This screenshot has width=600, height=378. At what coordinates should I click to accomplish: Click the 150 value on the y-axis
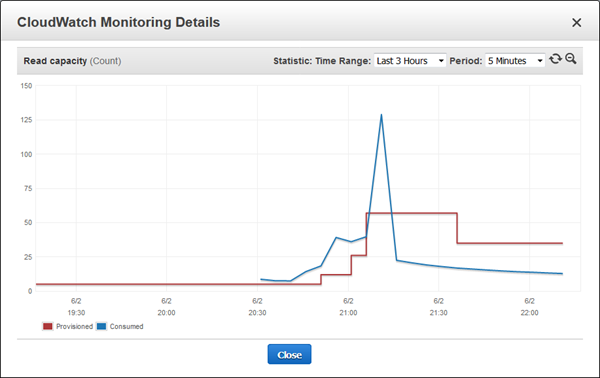[x=26, y=86]
